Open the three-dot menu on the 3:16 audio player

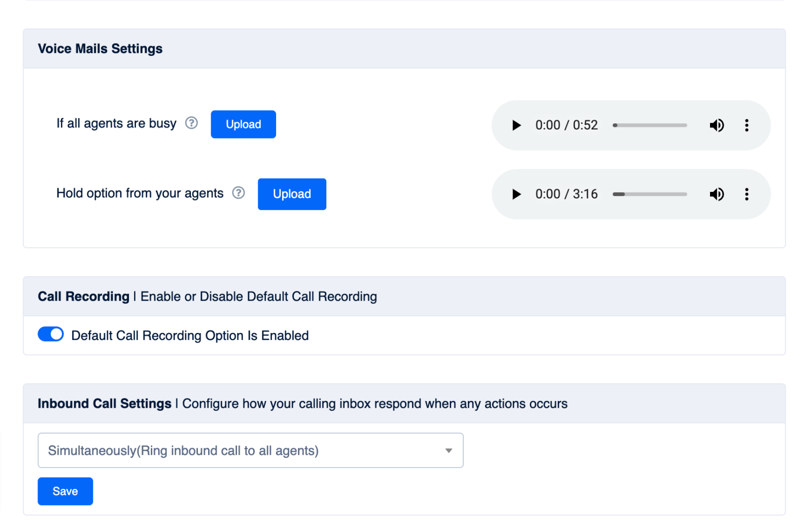coord(747,194)
